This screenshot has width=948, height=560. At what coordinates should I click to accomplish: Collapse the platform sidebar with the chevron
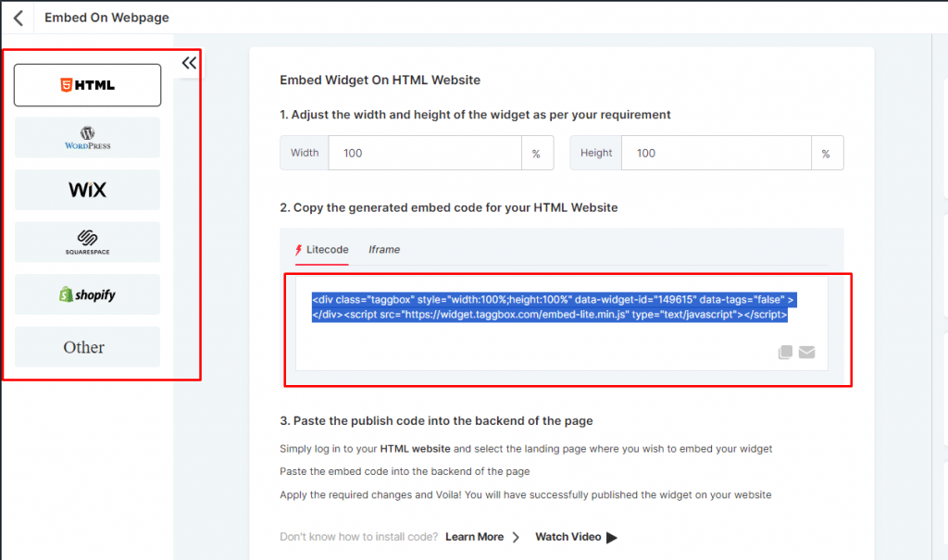click(189, 62)
